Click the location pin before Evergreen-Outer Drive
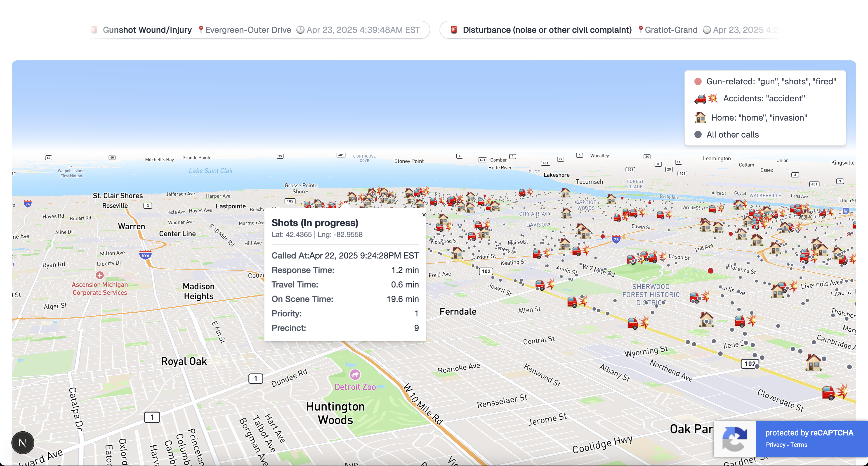 pos(200,30)
